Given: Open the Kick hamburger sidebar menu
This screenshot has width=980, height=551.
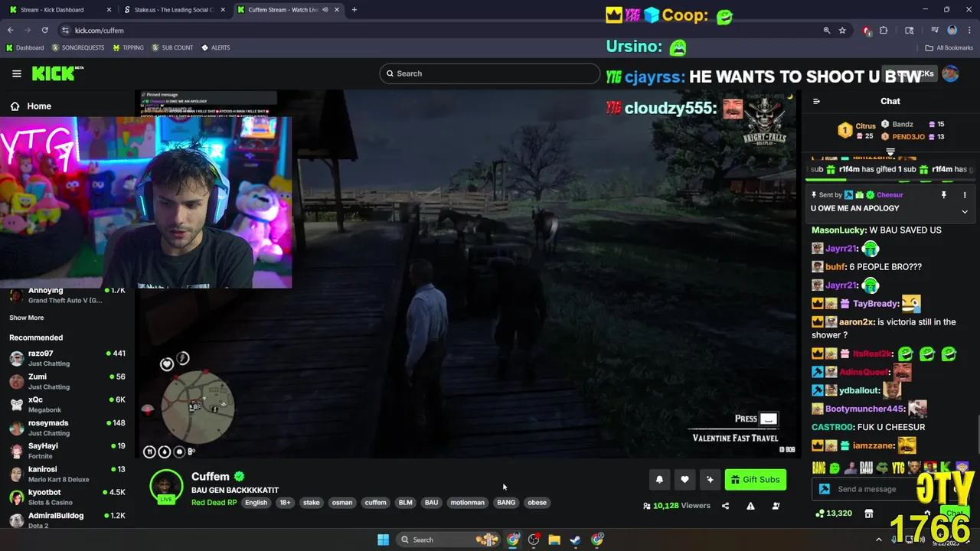Looking at the screenshot, I should tap(17, 73).
